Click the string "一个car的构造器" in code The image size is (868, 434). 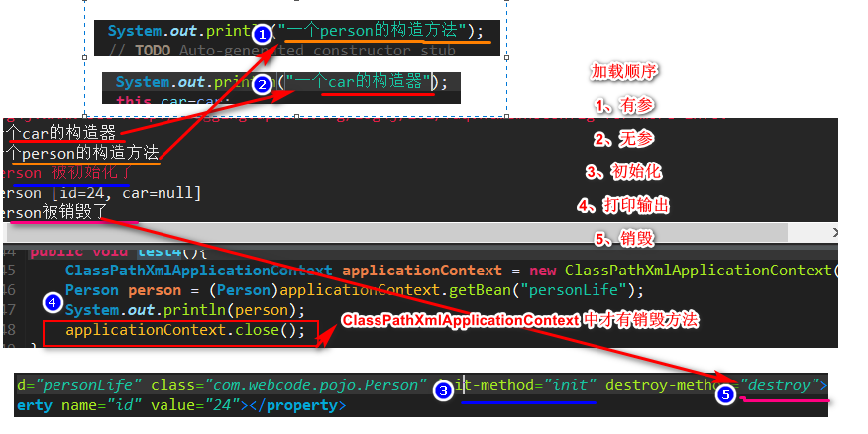click(x=359, y=82)
